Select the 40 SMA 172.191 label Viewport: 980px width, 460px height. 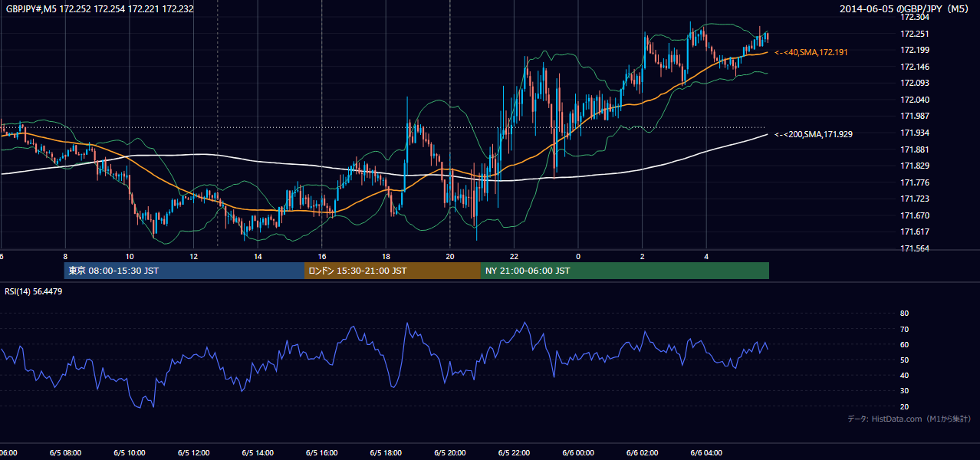(812, 52)
